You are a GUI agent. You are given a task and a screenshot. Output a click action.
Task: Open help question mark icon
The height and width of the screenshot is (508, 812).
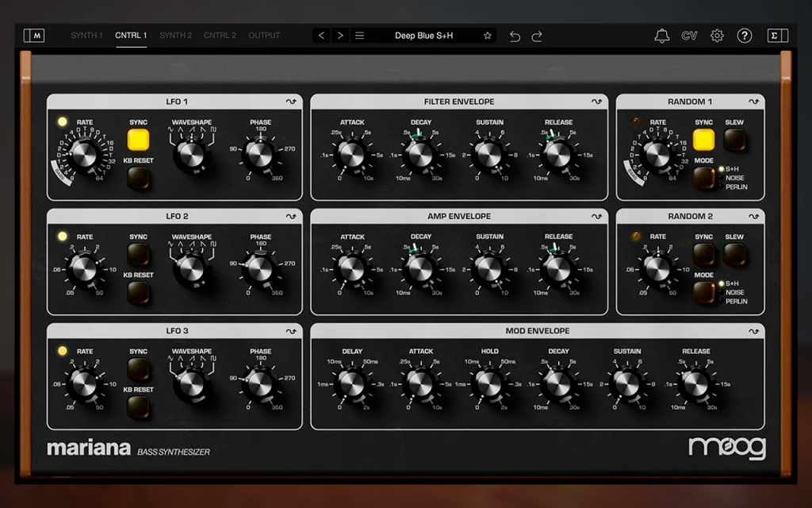[x=744, y=36]
